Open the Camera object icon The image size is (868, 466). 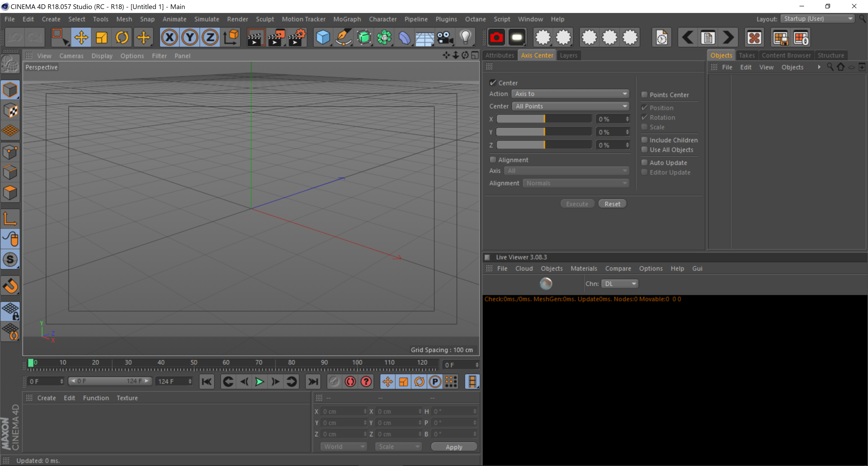(x=445, y=37)
